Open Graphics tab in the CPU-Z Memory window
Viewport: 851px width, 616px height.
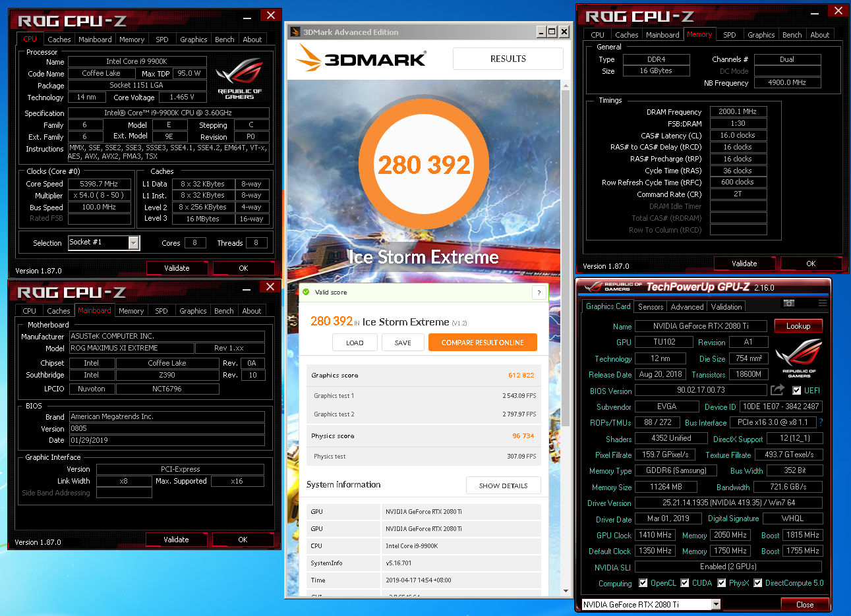tap(761, 35)
